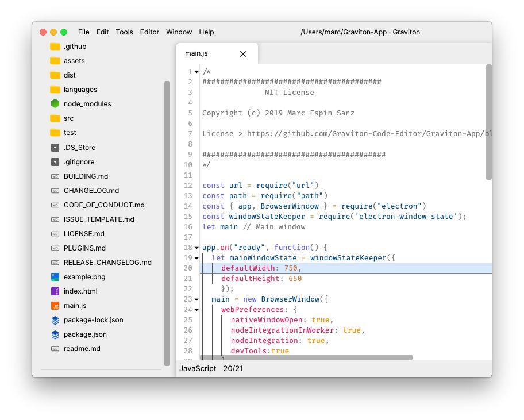
Task: Open the package.json file name
Action: click(85, 334)
